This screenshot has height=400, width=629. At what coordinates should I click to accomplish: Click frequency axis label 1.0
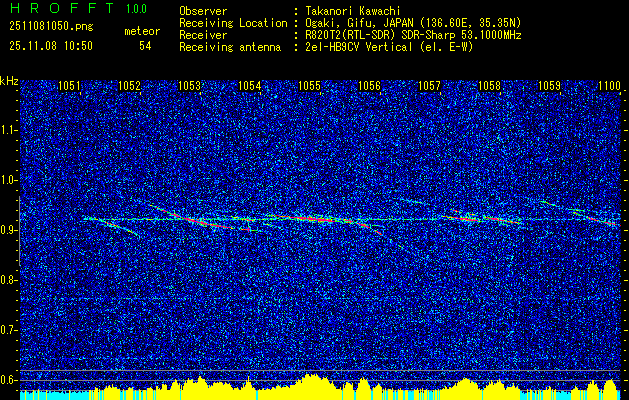pos(8,180)
